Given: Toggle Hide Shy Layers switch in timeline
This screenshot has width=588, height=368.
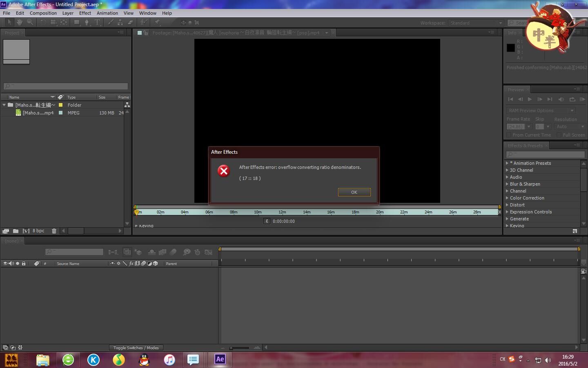Looking at the screenshot, I should coord(151,252).
